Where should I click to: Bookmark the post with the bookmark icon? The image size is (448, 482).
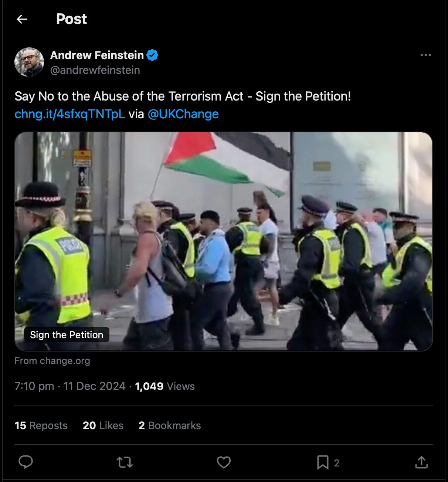[x=323, y=462]
